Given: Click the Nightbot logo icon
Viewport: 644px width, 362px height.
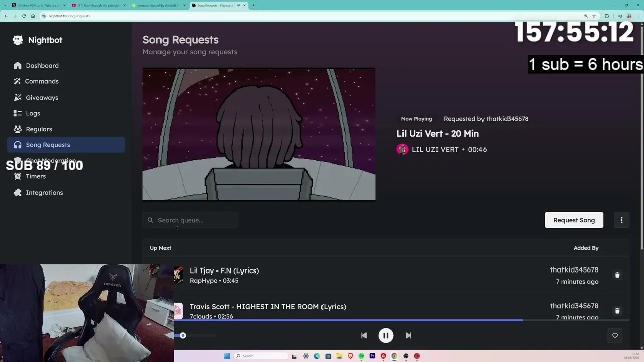Looking at the screenshot, I should 18,40.
